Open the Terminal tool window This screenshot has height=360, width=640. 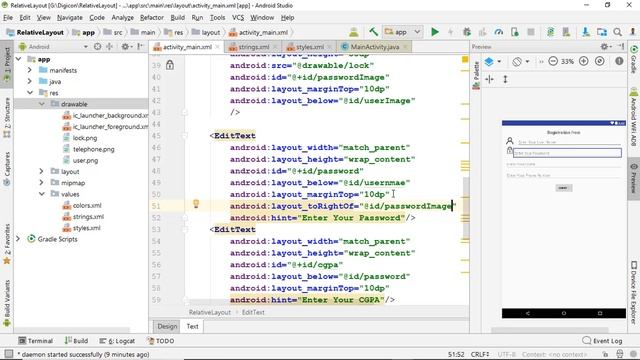[36, 341]
